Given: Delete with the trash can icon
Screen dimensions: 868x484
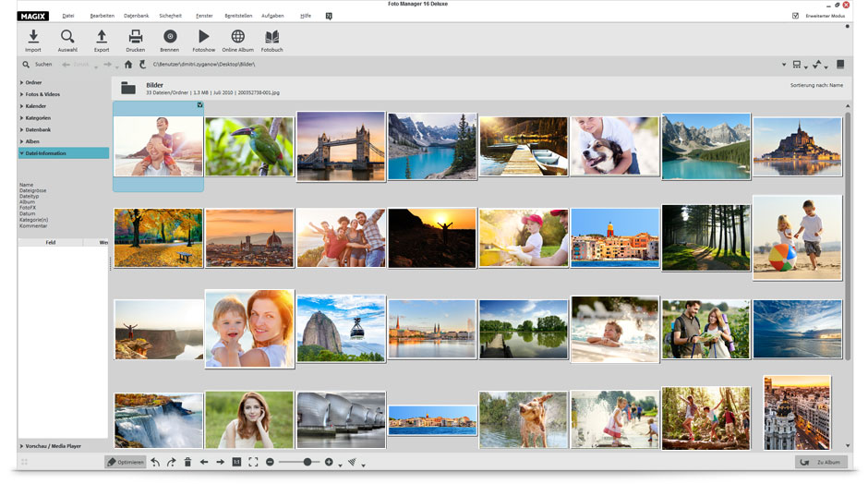Looking at the screenshot, I should (x=187, y=462).
